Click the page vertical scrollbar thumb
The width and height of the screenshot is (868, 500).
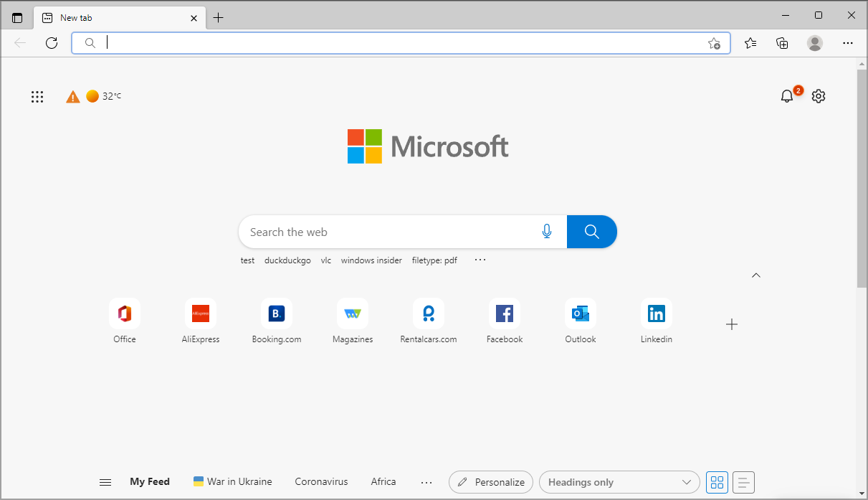pyautogui.click(x=862, y=179)
